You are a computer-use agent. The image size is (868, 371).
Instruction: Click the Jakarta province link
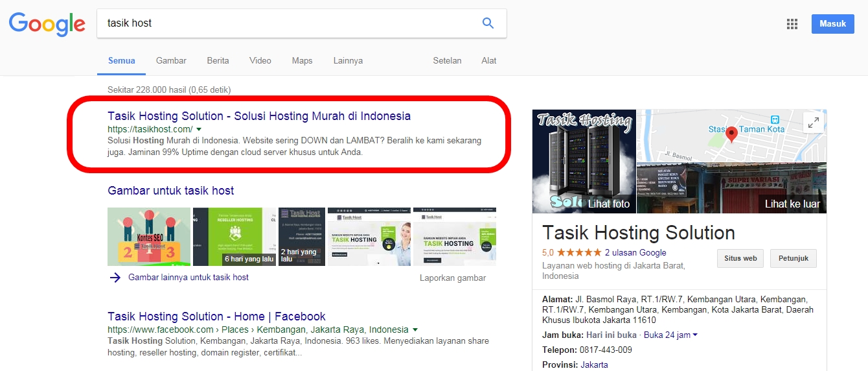tap(594, 365)
